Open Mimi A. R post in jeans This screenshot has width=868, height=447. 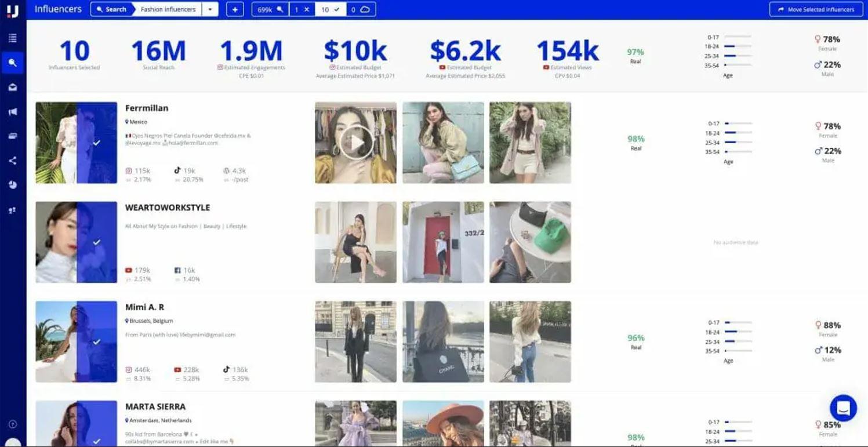[530, 341]
